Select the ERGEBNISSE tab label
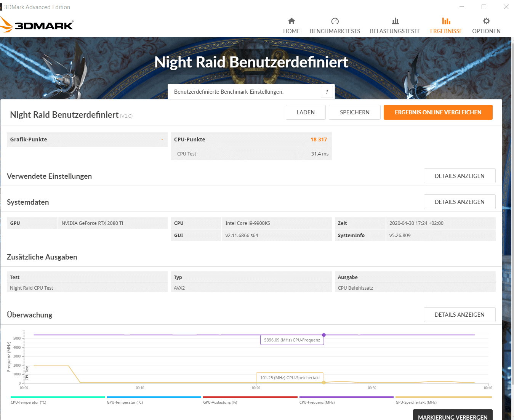 (446, 31)
